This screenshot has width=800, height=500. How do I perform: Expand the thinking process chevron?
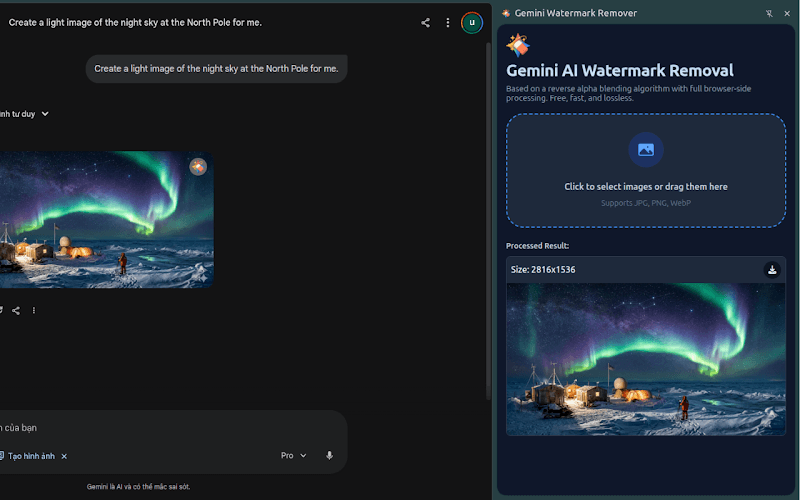pyautogui.click(x=45, y=114)
